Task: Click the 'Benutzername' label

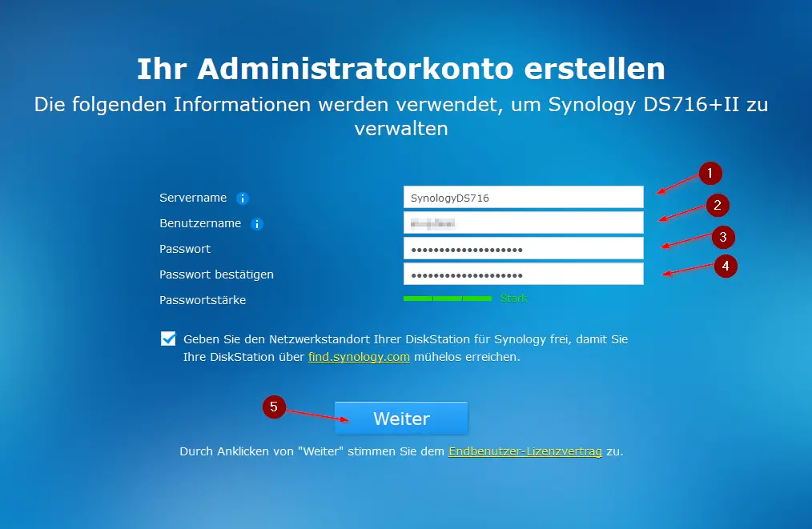Action: point(200,223)
